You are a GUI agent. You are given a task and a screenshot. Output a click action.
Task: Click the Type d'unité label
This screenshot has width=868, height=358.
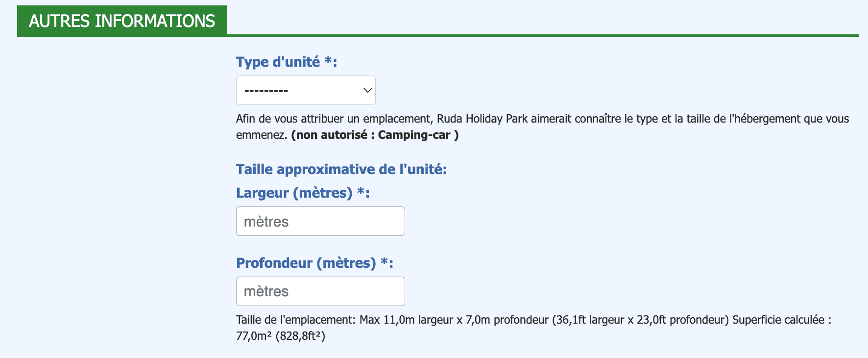(x=287, y=62)
